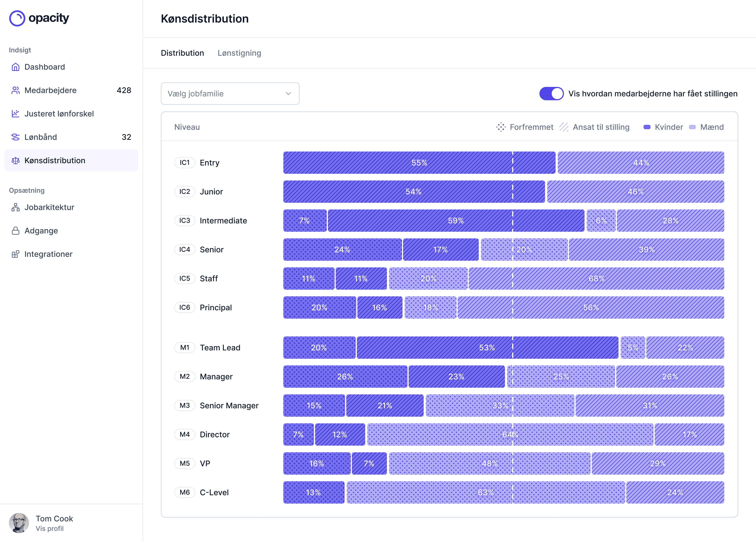
Task: Click the Integrationer icon in sidebar
Action: (x=15, y=254)
